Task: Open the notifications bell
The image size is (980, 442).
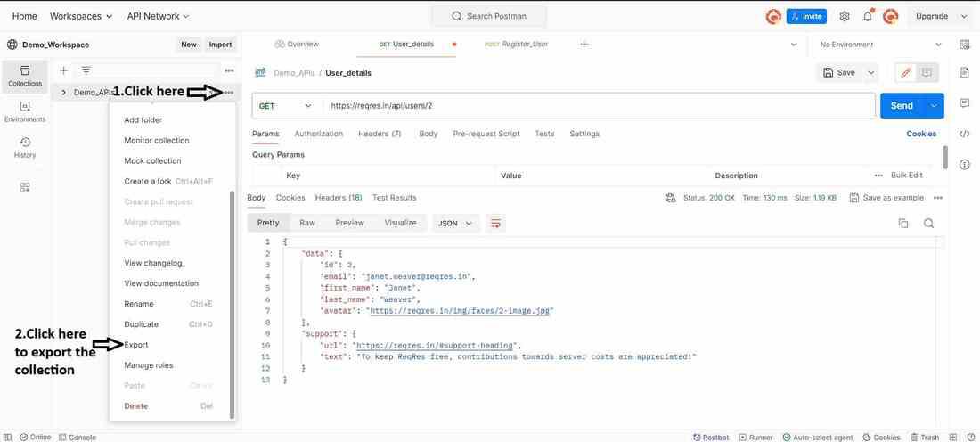Action: click(x=867, y=16)
